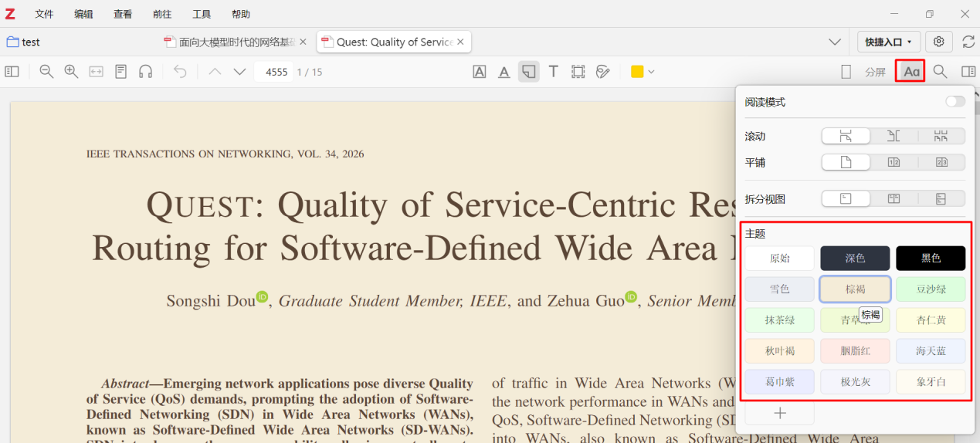Apply the 棕褐 theme swatch
The height and width of the screenshot is (443, 980).
855,289
